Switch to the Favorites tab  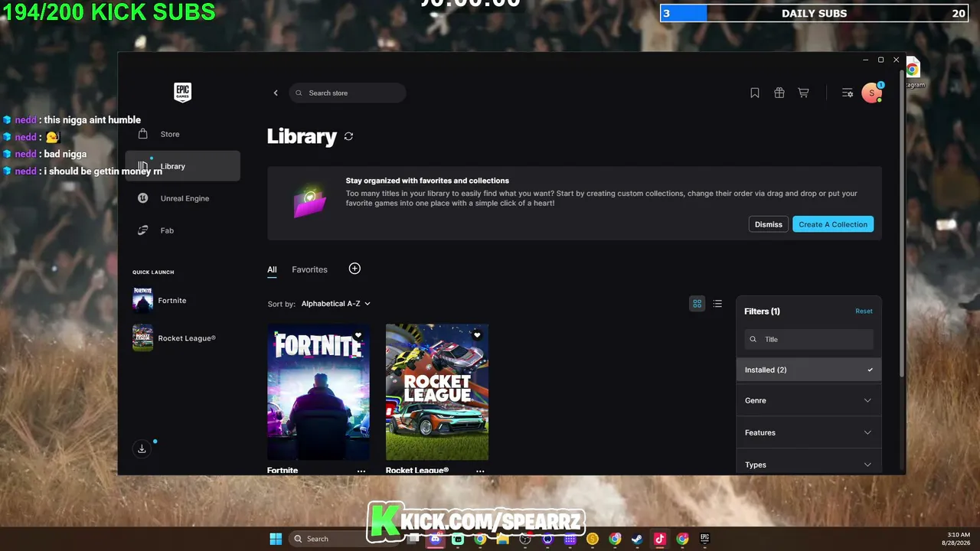click(x=309, y=269)
